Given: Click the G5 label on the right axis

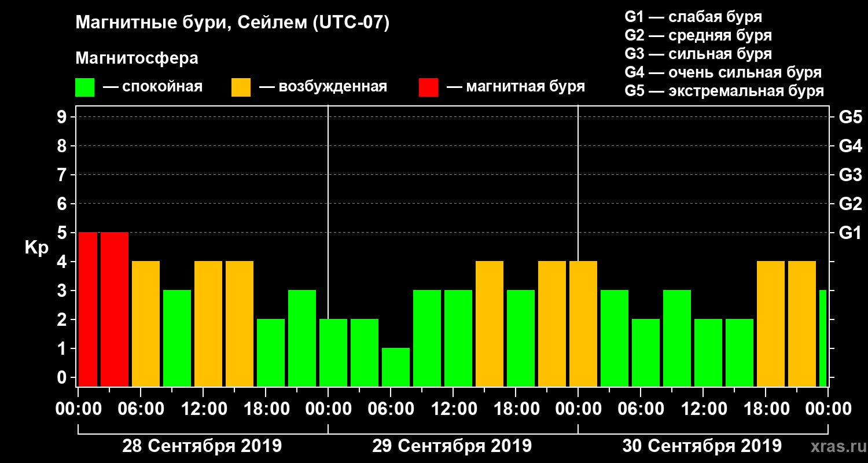Looking at the screenshot, I should 850,117.
